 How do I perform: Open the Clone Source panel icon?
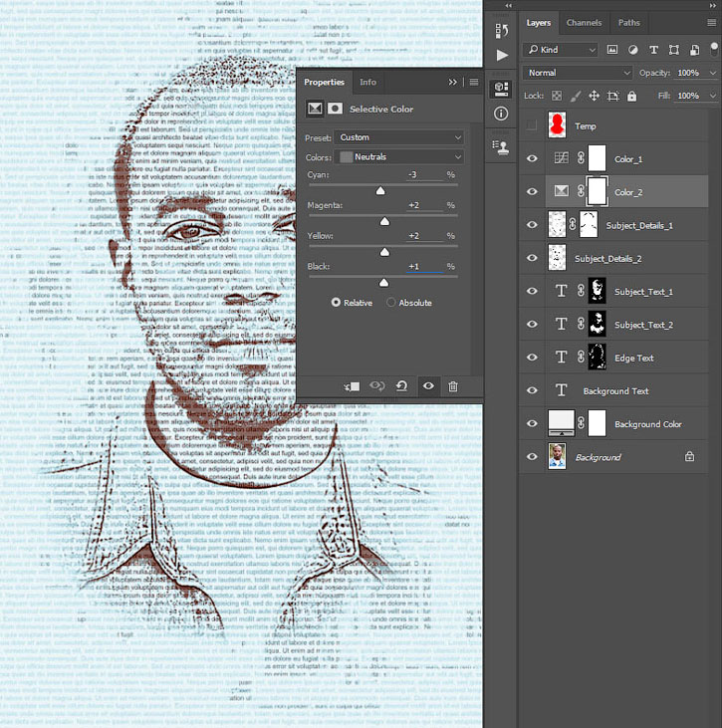point(501,147)
